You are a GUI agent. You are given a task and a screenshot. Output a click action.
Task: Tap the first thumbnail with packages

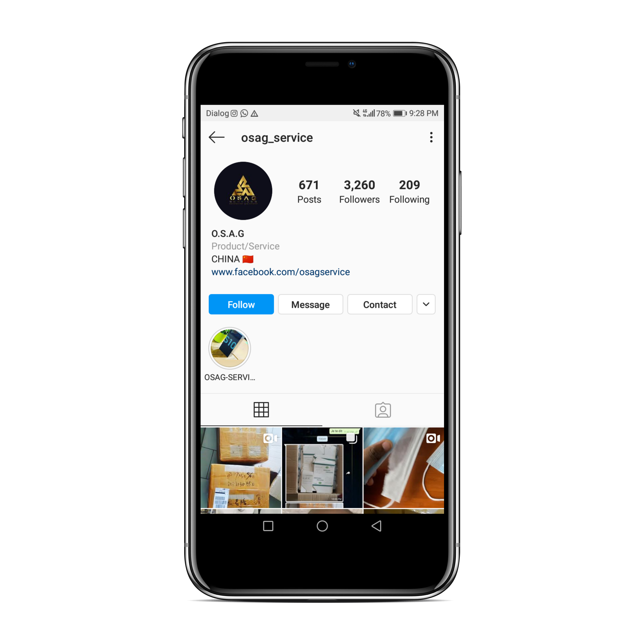coord(241,467)
